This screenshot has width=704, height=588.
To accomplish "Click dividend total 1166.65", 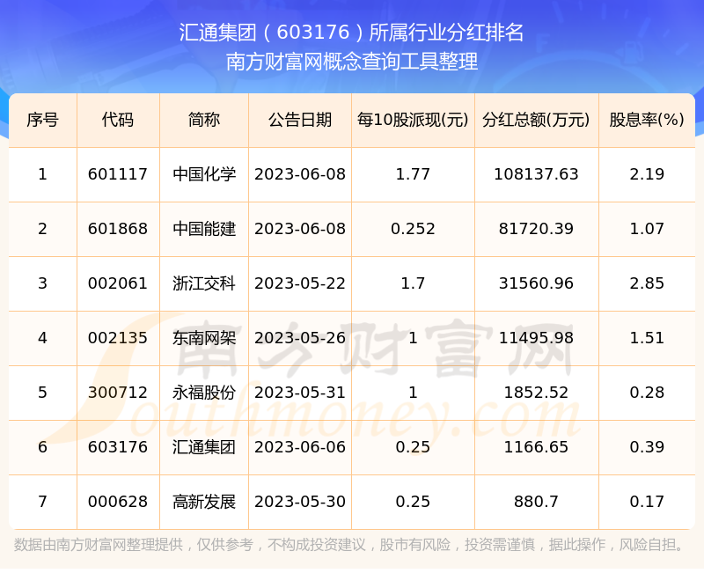I will [536, 447].
